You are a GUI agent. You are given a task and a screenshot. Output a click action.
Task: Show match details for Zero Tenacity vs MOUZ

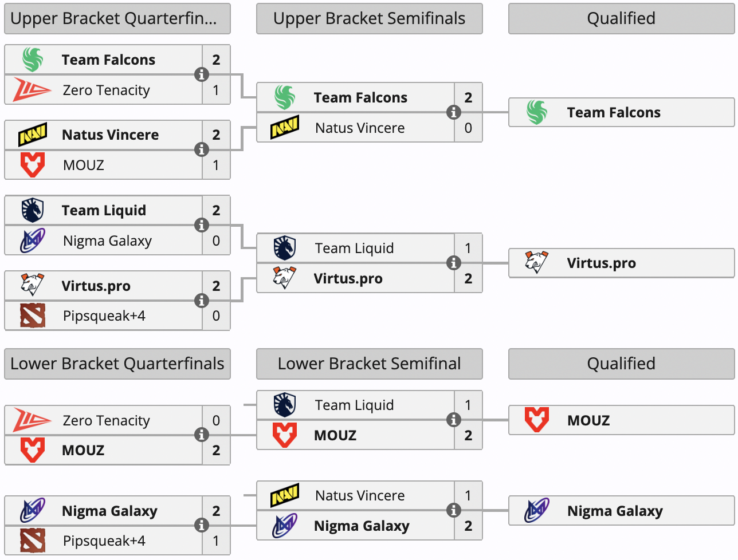[201, 435]
